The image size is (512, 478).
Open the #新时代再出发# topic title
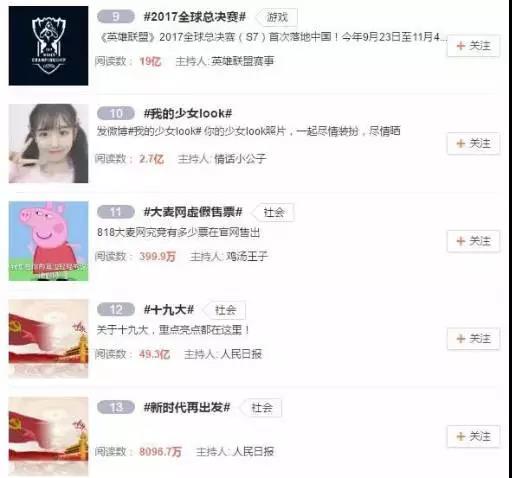187,407
